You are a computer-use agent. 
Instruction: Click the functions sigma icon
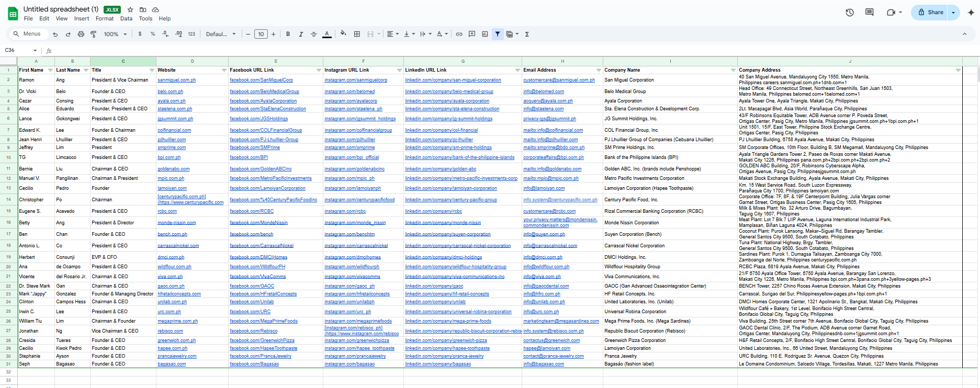527,34
